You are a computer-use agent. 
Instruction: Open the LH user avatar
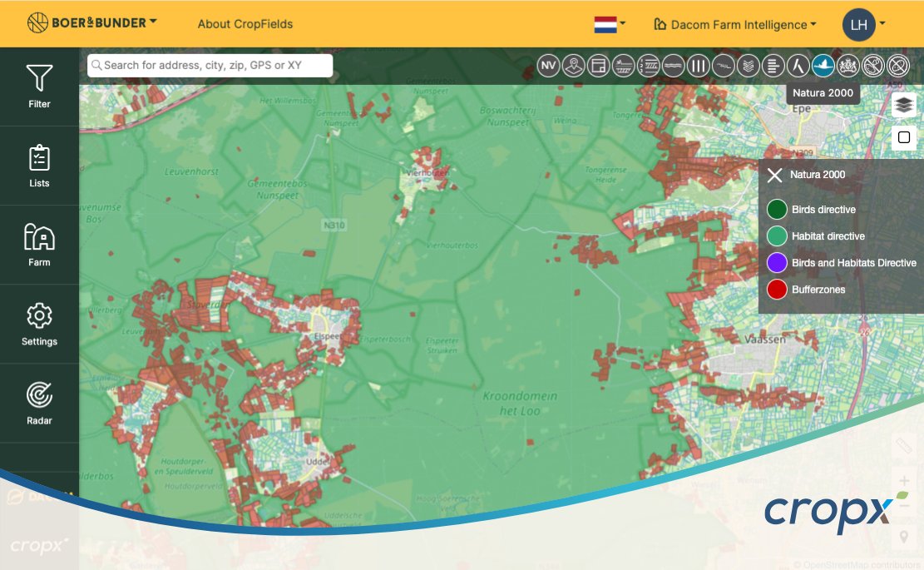click(858, 25)
